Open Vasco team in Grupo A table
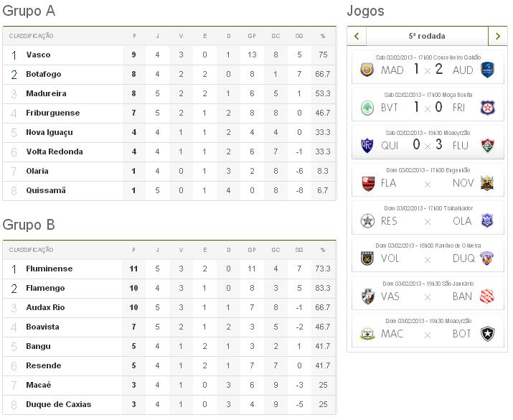This screenshot has width=513, height=420. 38,55
